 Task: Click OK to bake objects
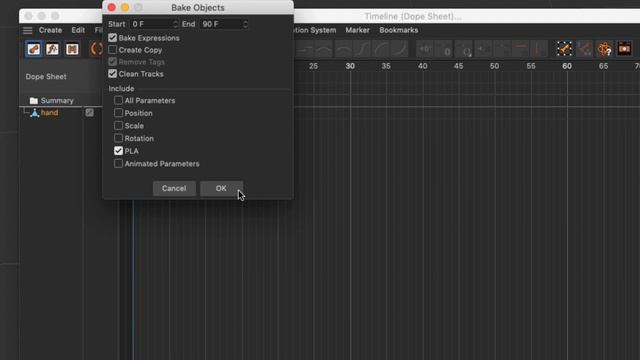coord(221,189)
